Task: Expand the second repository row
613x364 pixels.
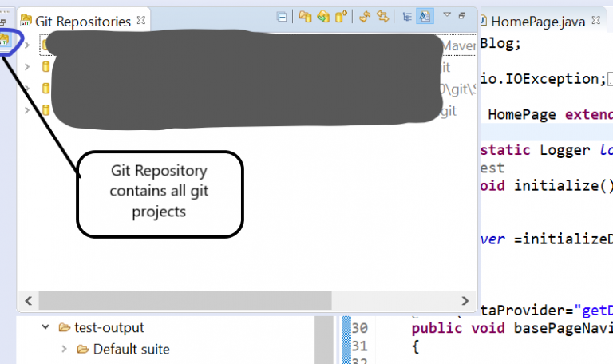Action: pos(27,67)
